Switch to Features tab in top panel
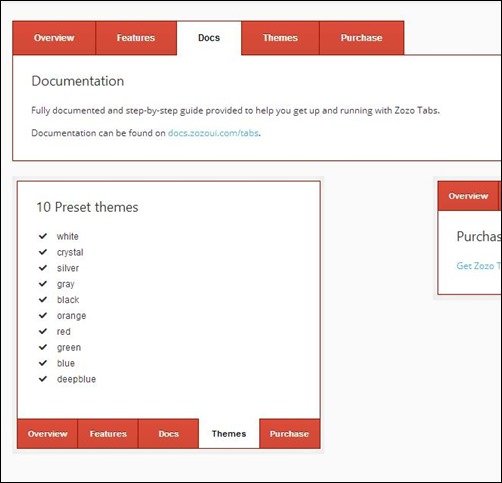 pos(136,38)
